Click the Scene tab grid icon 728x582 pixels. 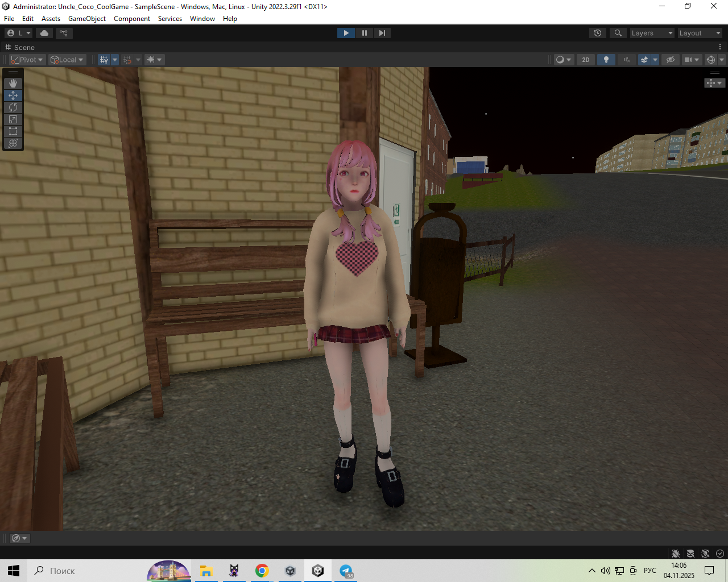[8, 47]
